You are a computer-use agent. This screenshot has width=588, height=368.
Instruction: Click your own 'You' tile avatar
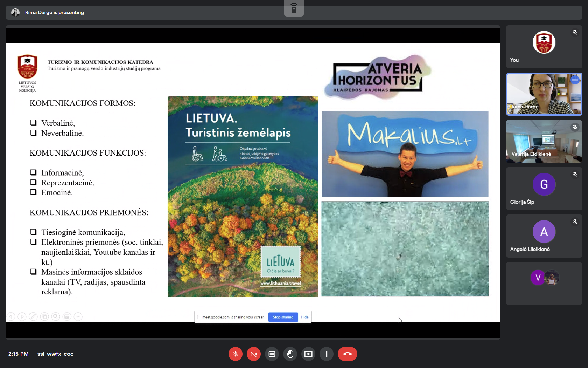tap(544, 42)
